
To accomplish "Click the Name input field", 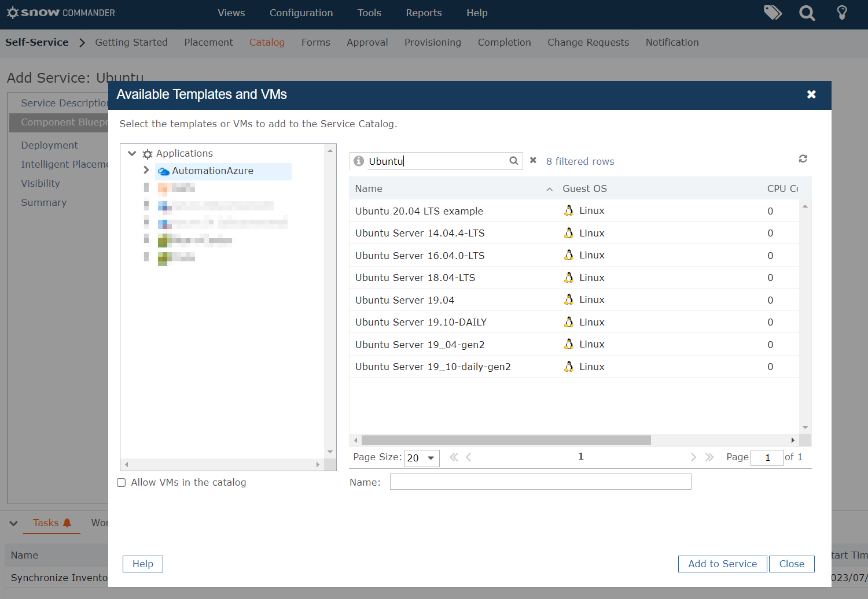I will pyautogui.click(x=540, y=482).
